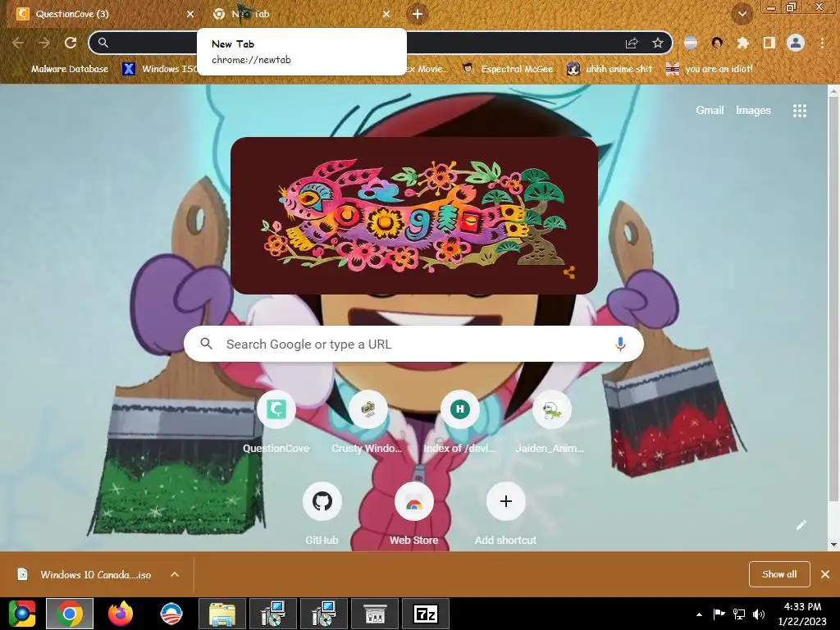Go forward with the forward arrow
Image resolution: width=840 pixels, height=630 pixels.
[x=44, y=43]
